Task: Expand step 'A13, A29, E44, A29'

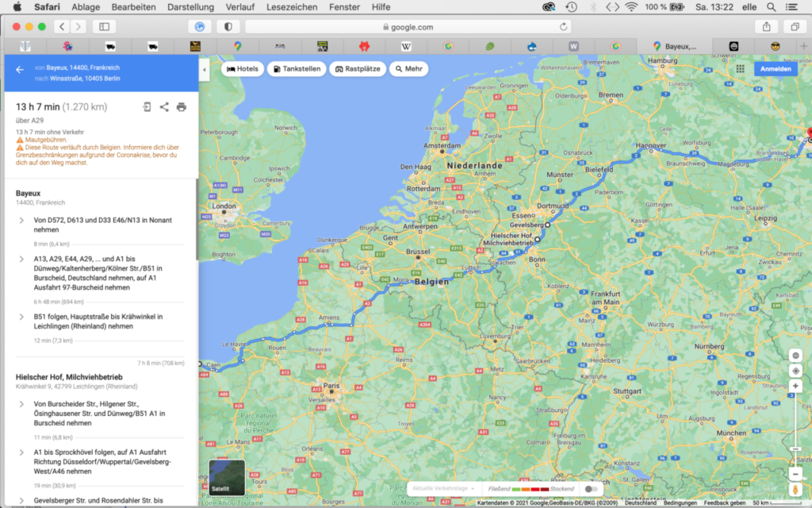Action: pyautogui.click(x=21, y=259)
